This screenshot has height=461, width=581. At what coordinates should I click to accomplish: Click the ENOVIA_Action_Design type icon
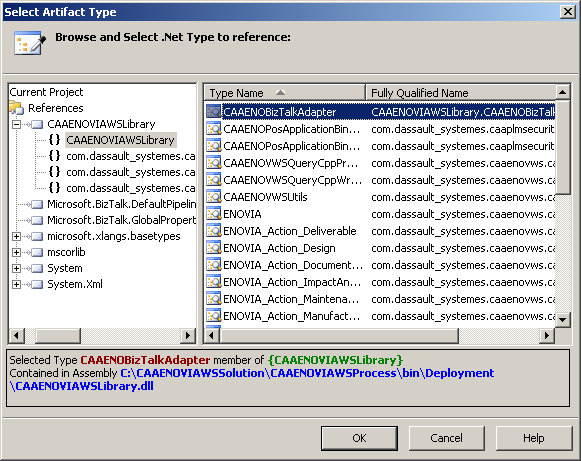click(x=214, y=248)
